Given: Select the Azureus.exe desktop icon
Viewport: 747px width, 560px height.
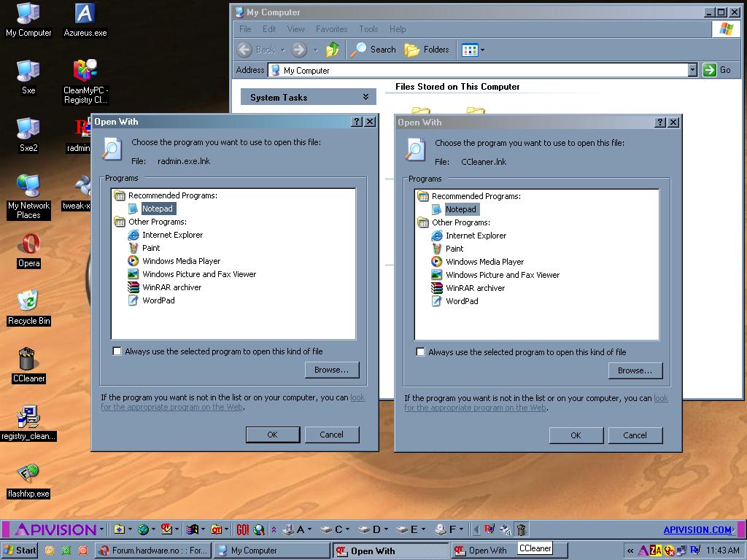Looking at the screenshot, I should pos(85,20).
